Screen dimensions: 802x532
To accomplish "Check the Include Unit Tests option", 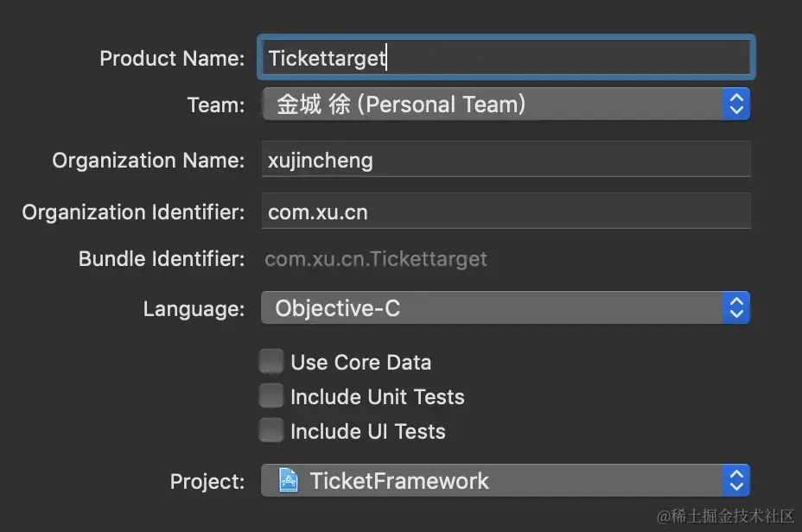I will point(271,396).
